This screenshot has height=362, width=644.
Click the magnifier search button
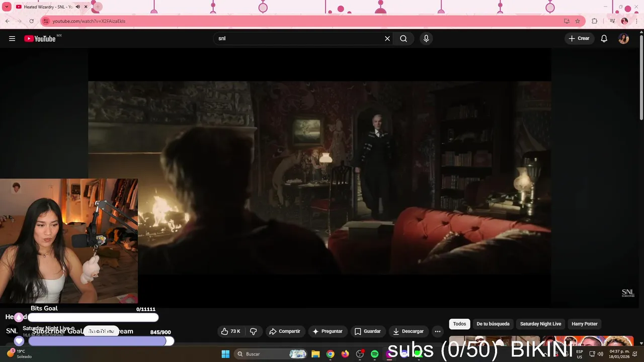click(x=404, y=39)
